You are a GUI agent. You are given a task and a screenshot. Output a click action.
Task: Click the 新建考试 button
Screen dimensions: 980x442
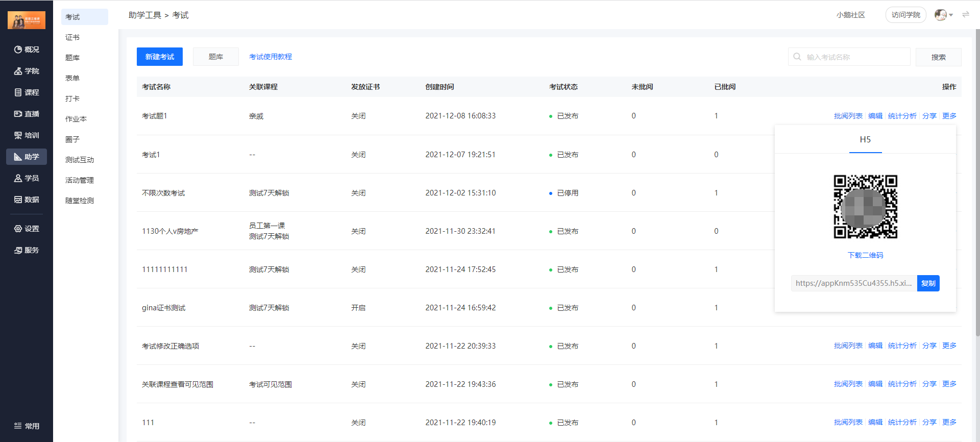160,57
